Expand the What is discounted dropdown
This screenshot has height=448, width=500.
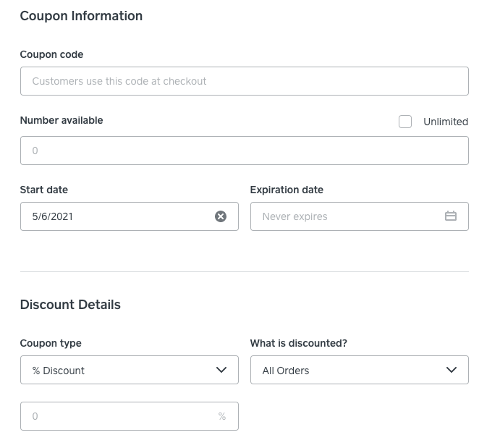359,370
